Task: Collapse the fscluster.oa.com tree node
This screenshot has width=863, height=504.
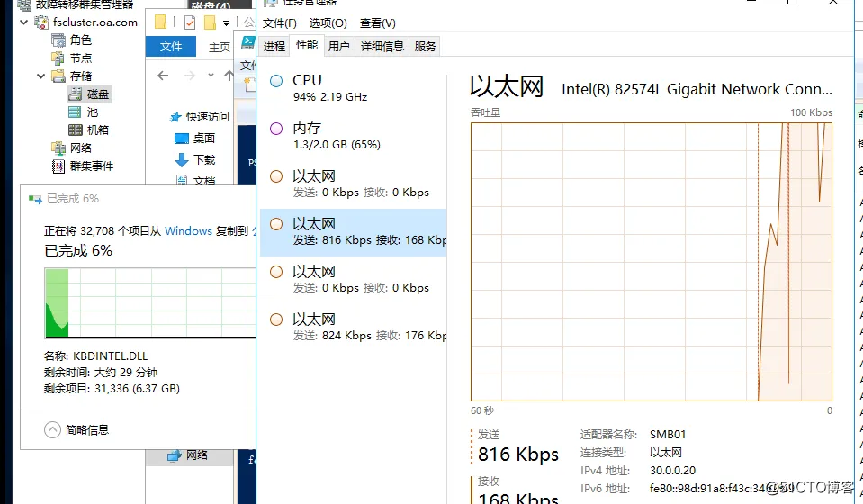Action: pos(23,22)
